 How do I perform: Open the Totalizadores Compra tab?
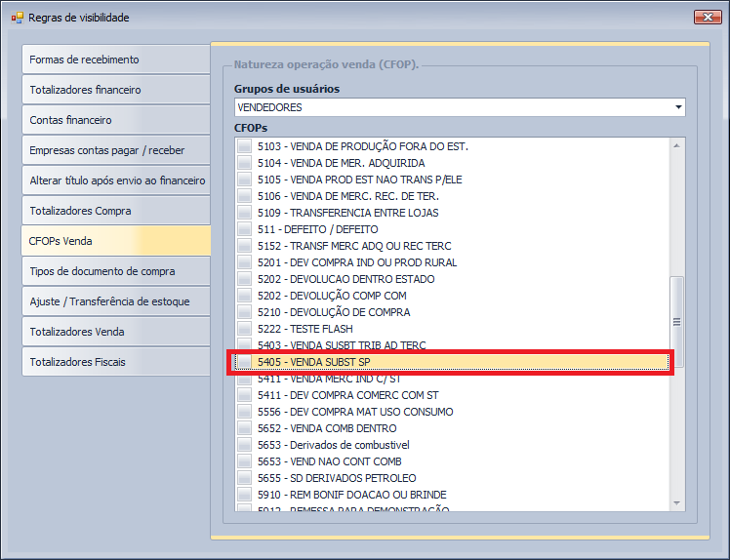click(x=116, y=211)
